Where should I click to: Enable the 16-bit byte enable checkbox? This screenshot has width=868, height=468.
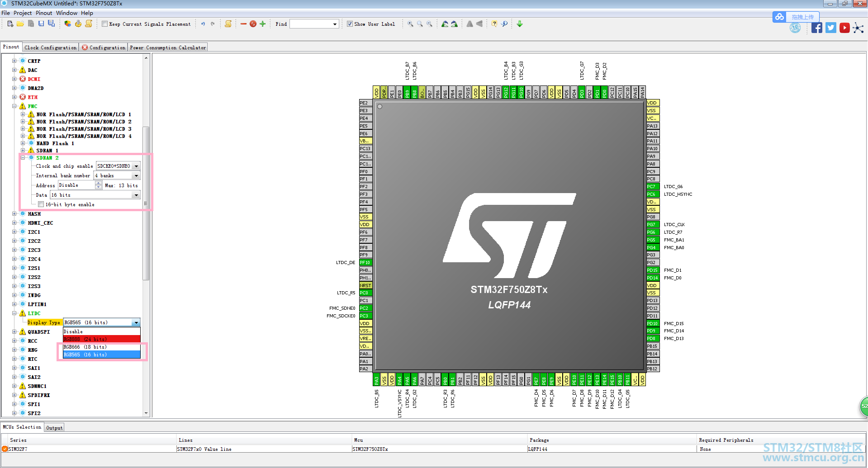pos(41,204)
